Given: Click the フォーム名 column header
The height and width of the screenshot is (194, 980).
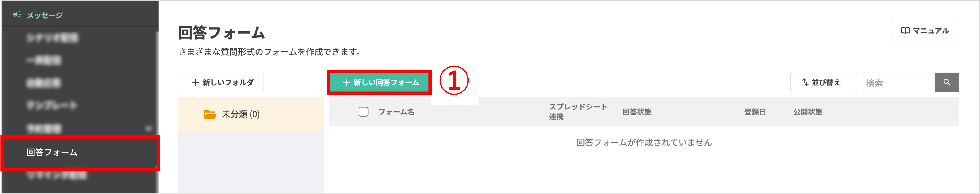Looking at the screenshot, I should coord(396,112).
